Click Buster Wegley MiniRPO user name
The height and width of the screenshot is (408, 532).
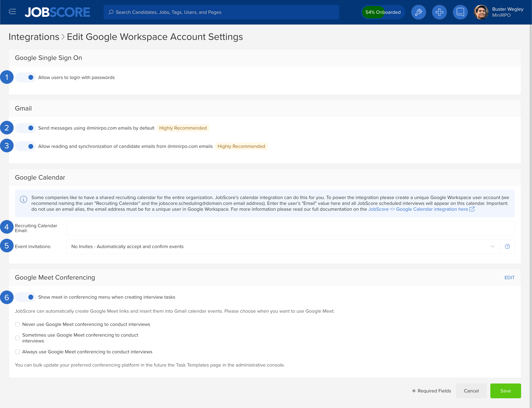coord(507,12)
